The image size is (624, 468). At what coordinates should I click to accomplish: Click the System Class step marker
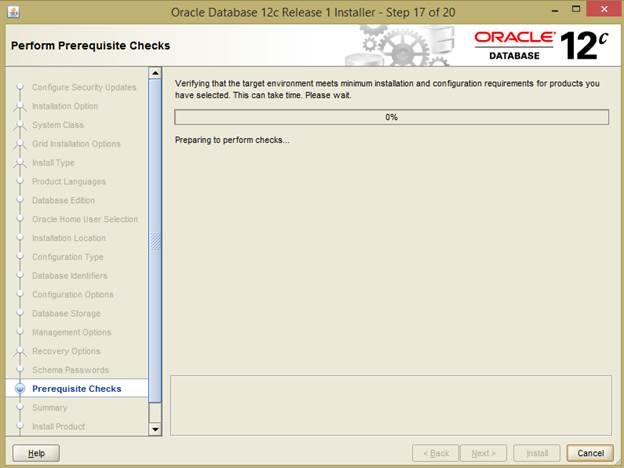coord(20,125)
